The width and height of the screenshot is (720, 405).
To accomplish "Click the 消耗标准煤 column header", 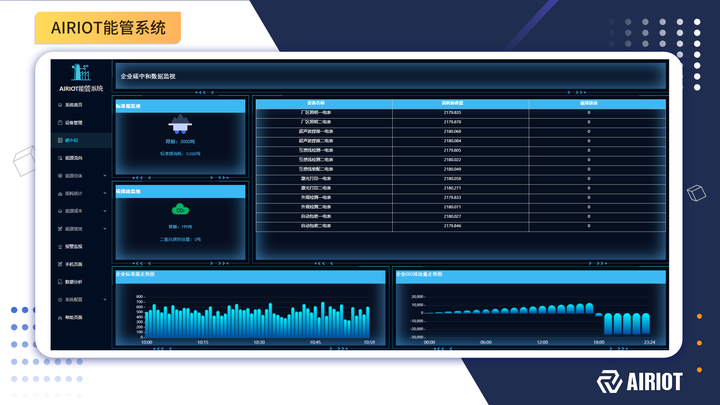I will coord(452,103).
